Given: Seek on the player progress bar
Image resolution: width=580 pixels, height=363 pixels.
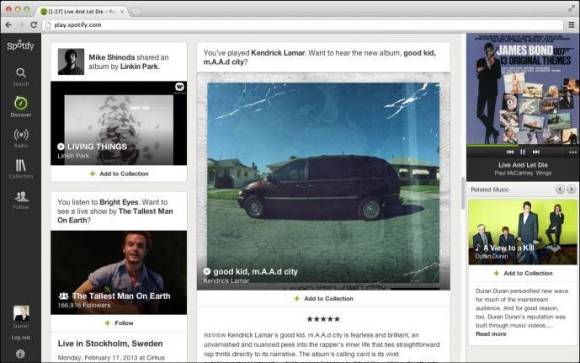Looking at the screenshot, I should click(522, 146).
